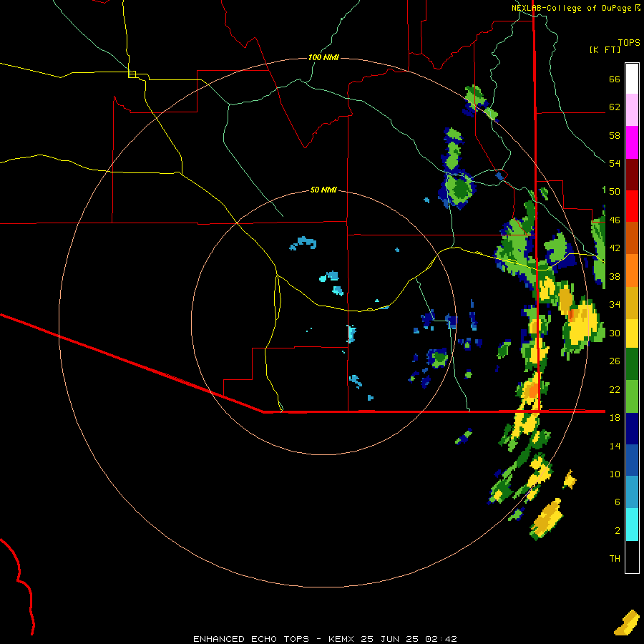644x644 pixels.
Task: Click the light green 22 legend swatch
Action: pos(632,396)
